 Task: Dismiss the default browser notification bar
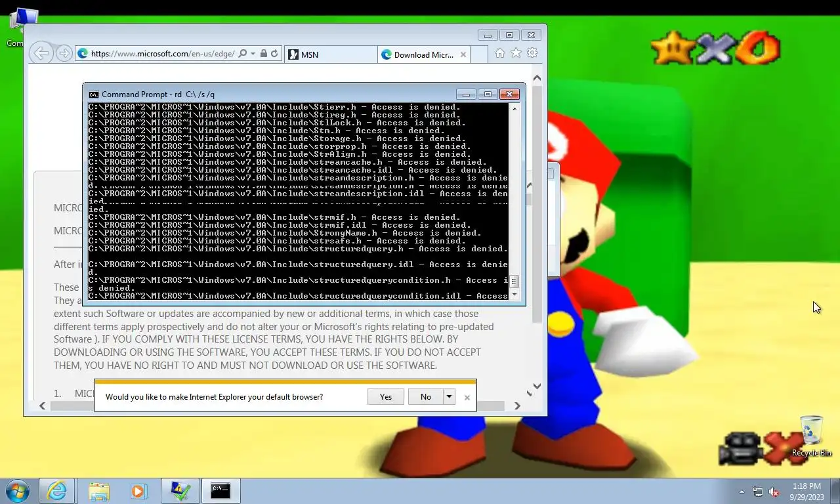pyautogui.click(x=467, y=397)
